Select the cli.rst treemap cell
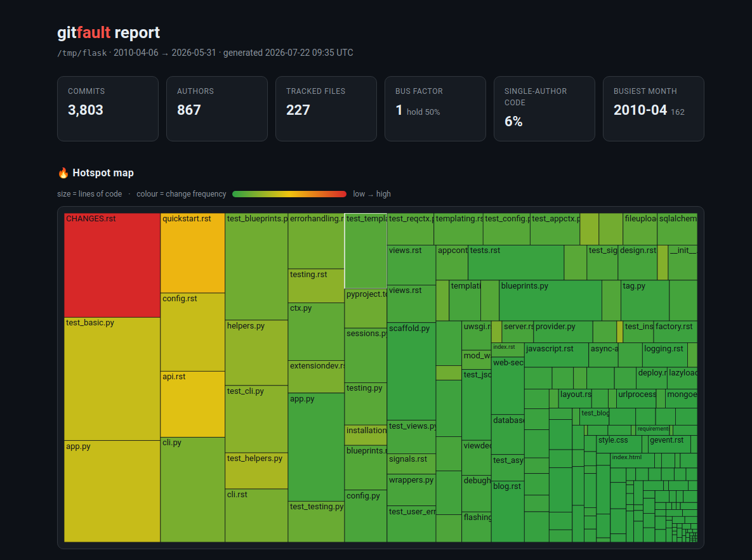The image size is (752, 560). pyautogui.click(x=256, y=516)
